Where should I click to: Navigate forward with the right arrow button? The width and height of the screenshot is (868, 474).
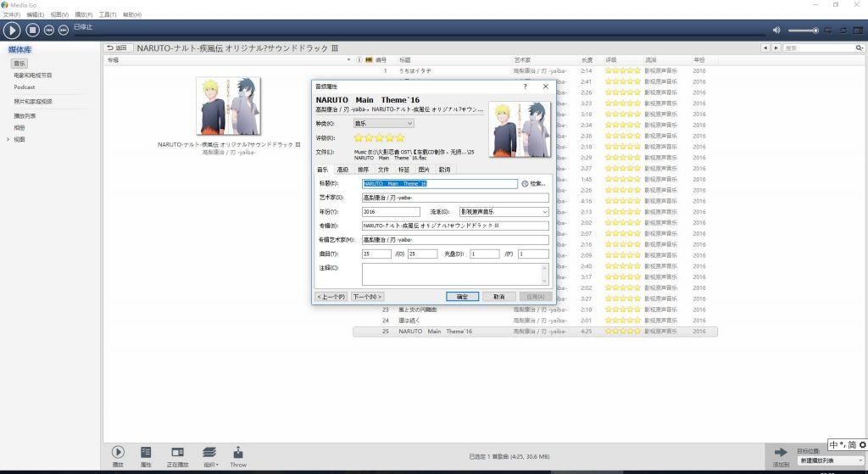(776, 48)
